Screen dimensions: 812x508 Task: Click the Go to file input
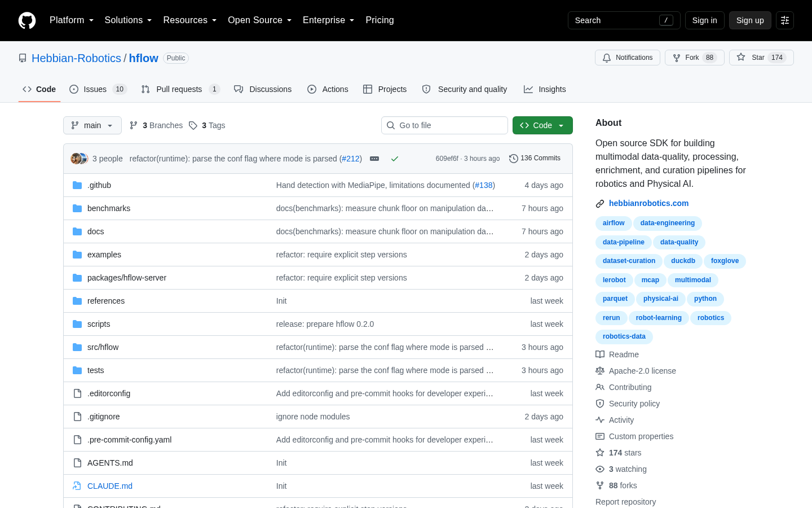444,125
